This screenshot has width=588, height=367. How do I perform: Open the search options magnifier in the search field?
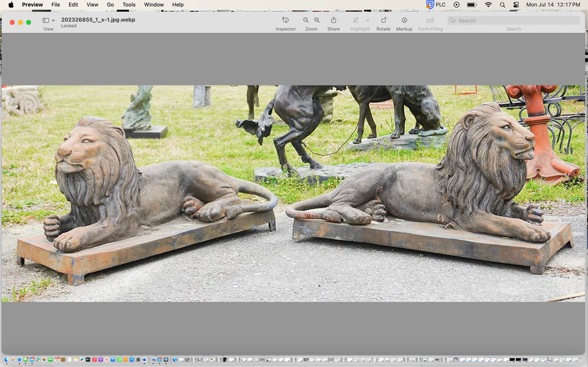pos(453,21)
